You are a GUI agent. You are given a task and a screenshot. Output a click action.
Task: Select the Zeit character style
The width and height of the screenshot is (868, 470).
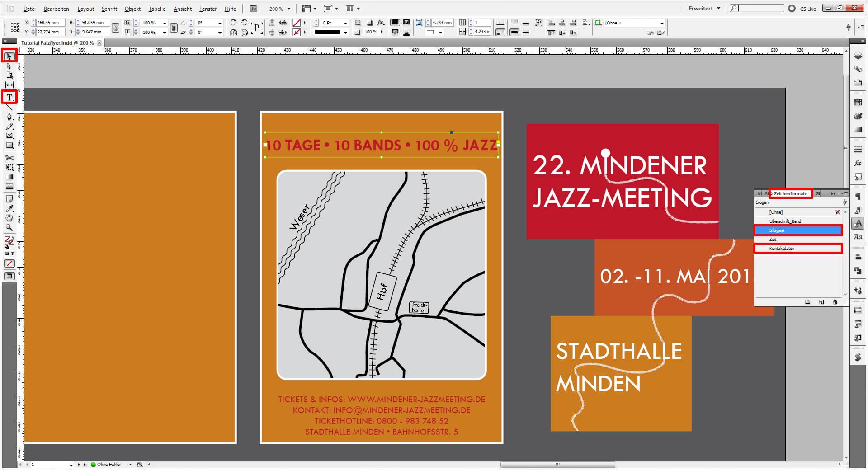tap(772, 240)
